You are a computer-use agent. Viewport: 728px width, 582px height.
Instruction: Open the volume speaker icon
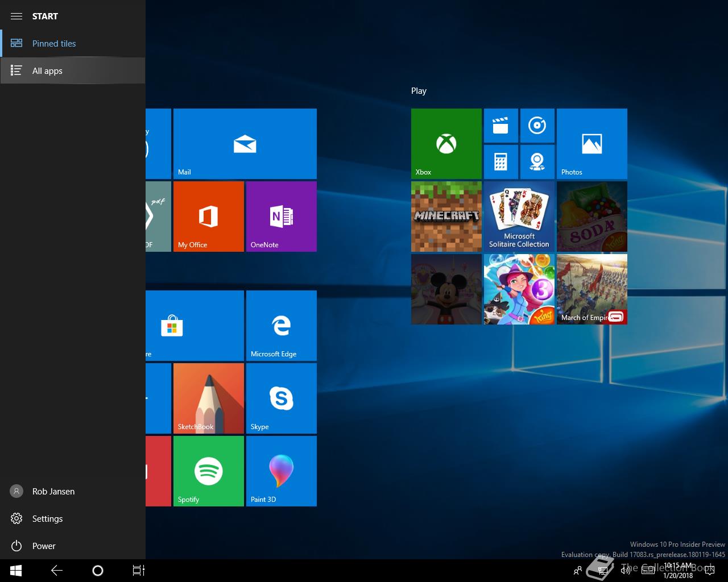pyautogui.click(x=626, y=571)
